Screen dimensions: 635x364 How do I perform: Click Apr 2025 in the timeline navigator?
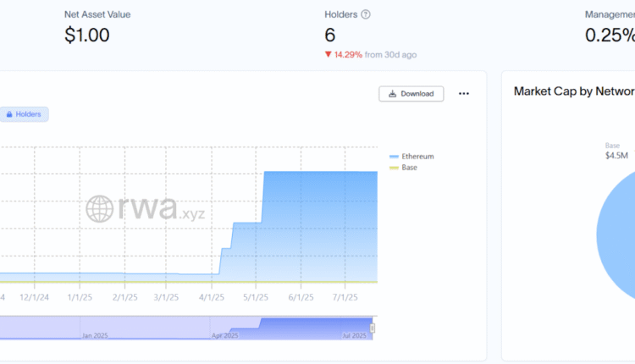pos(224,335)
